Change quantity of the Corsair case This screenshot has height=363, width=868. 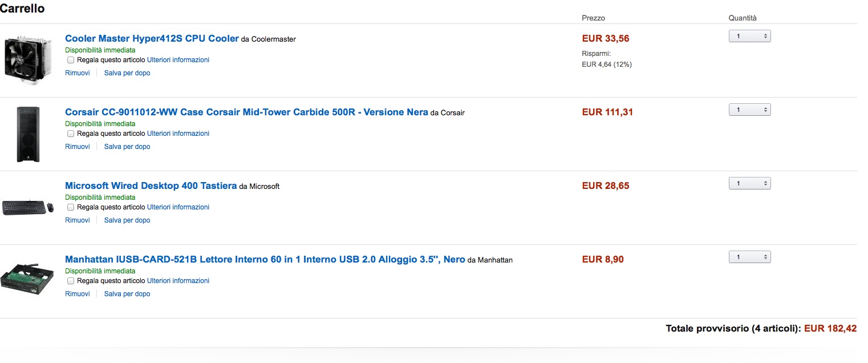[x=749, y=110]
